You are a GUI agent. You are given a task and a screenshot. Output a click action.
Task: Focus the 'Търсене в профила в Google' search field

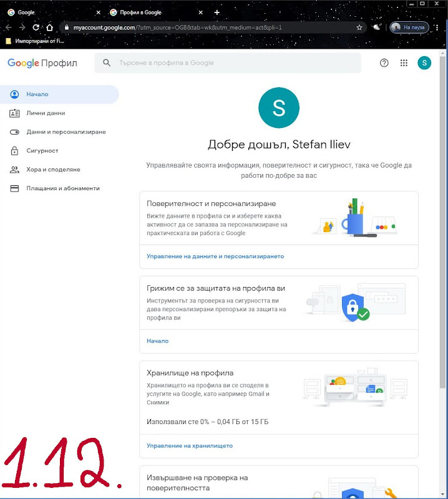(228, 63)
